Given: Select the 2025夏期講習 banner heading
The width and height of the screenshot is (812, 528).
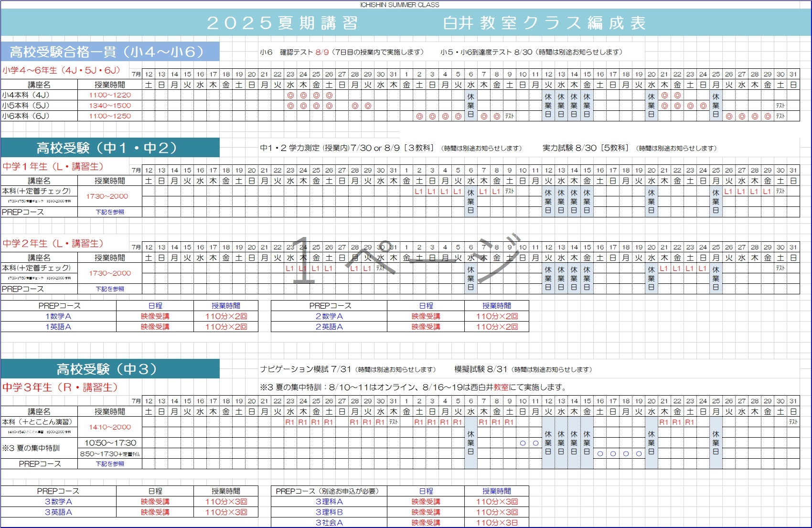Looking at the screenshot, I should [282, 23].
